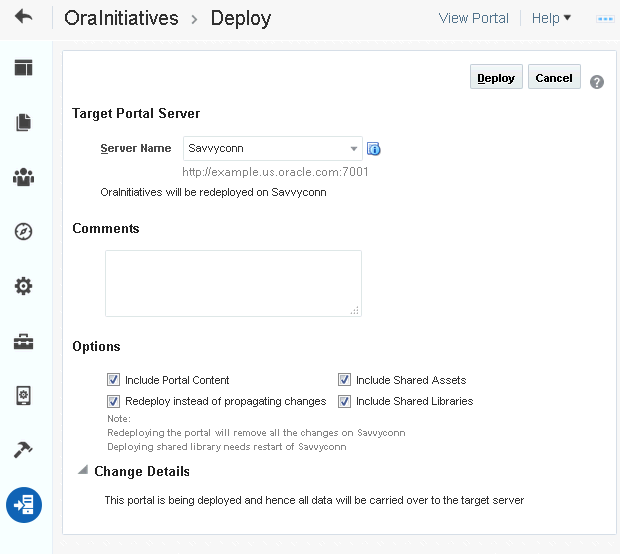Uncheck Include Shared Assets checkbox
Screen dimensions: 620x554
(x=345, y=380)
